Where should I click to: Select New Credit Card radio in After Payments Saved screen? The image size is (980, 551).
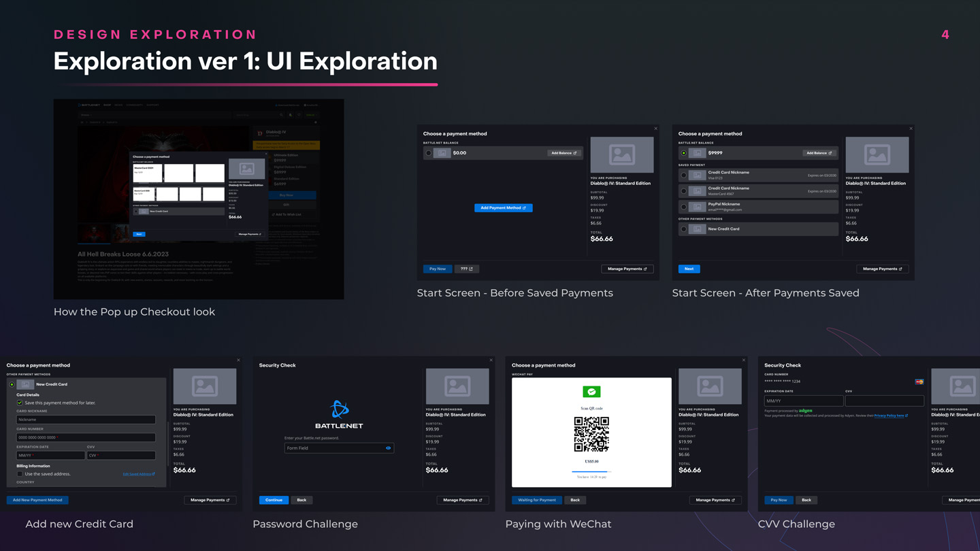coord(684,229)
